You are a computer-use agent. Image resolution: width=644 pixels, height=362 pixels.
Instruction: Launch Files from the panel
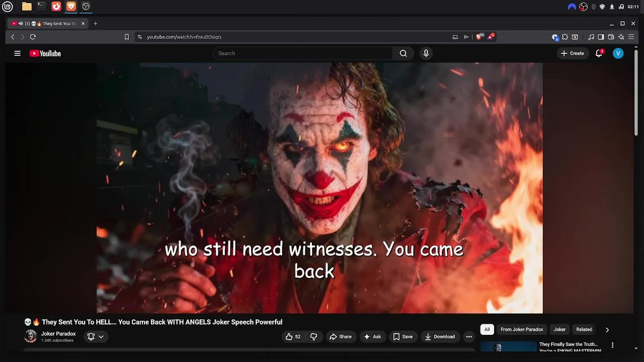click(x=27, y=7)
